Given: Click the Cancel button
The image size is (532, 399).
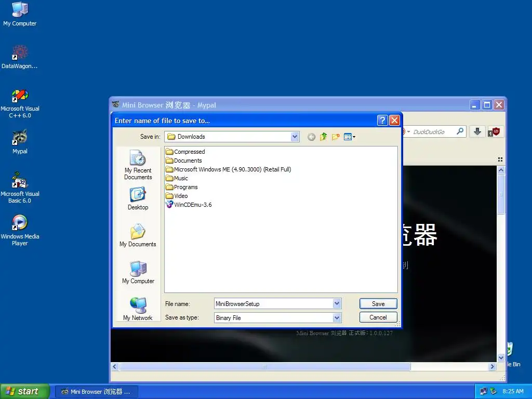Looking at the screenshot, I should click(378, 317).
